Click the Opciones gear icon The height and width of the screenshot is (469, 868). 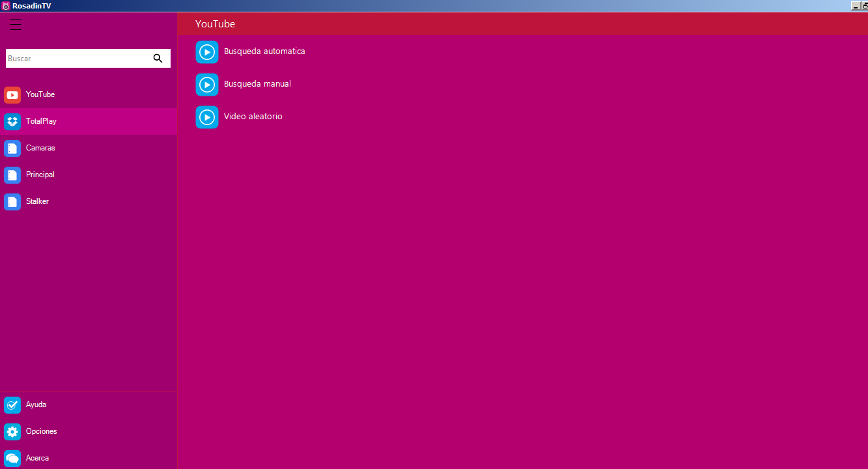tap(12, 432)
